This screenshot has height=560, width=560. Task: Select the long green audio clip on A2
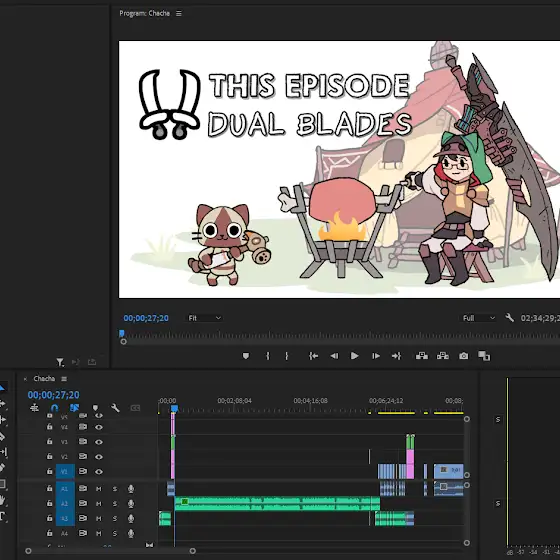click(277, 504)
